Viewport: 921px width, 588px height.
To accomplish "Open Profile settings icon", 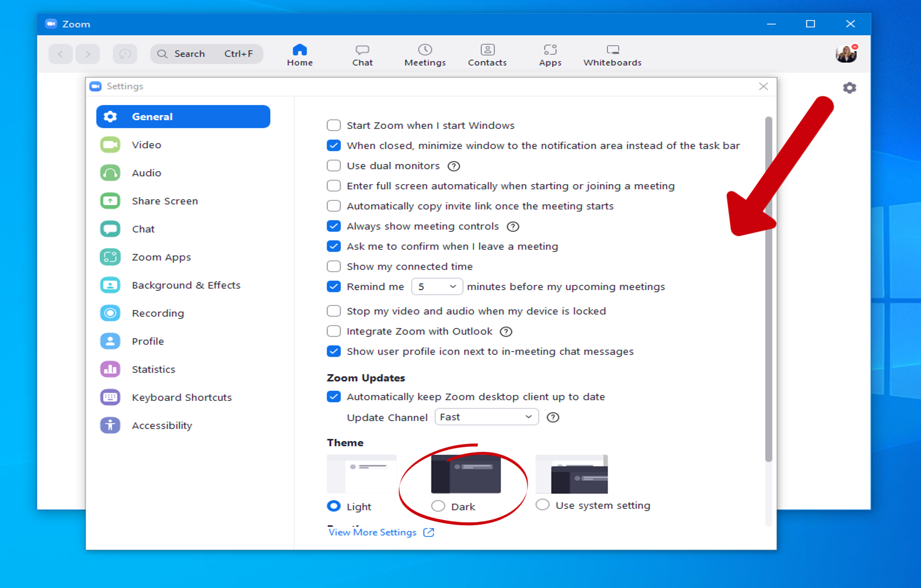I will click(110, 341).
